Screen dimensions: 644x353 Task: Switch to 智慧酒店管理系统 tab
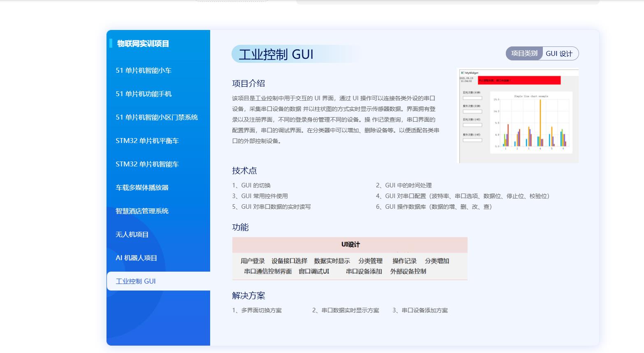pos(142,211)
